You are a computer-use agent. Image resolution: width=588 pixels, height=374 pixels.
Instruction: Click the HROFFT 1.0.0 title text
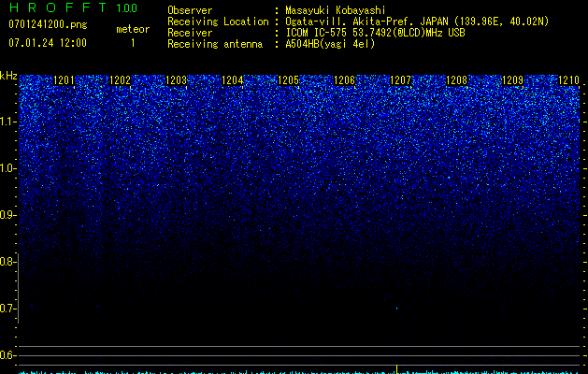pyautogui.click(x=74, y=7)
